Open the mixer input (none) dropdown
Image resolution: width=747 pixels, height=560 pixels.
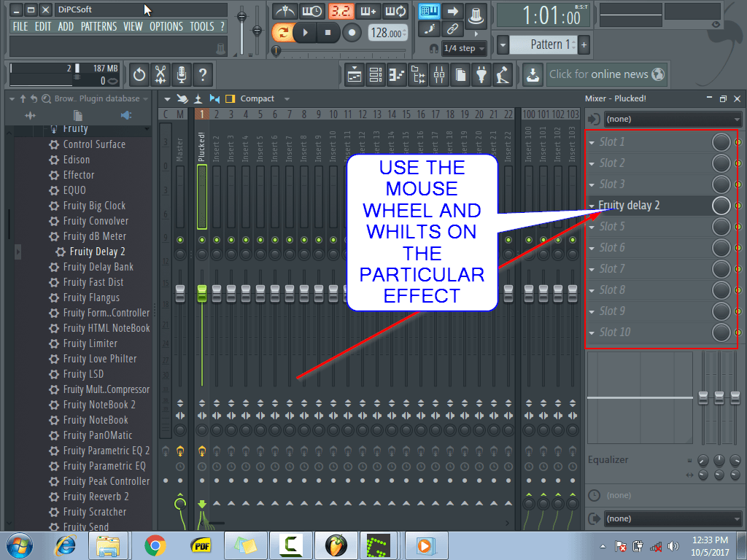tap(673, 119)
